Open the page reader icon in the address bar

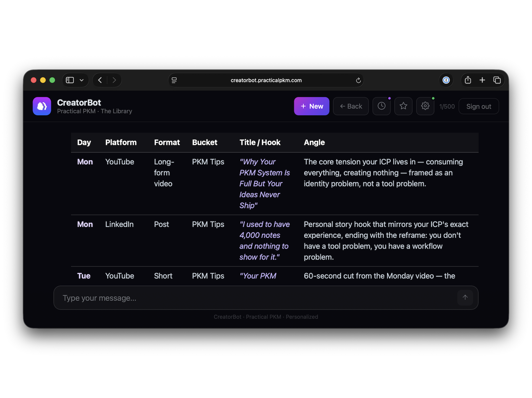pyautogui.click(x=174, y=80)
